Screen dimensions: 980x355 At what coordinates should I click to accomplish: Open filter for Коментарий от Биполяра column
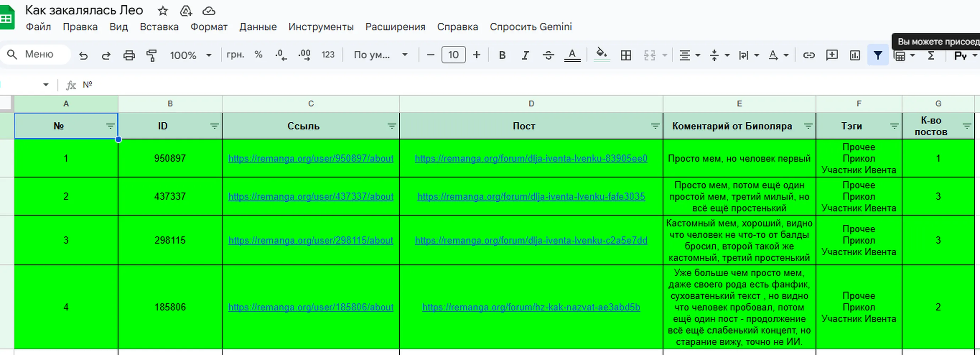(x=808, y=126)
